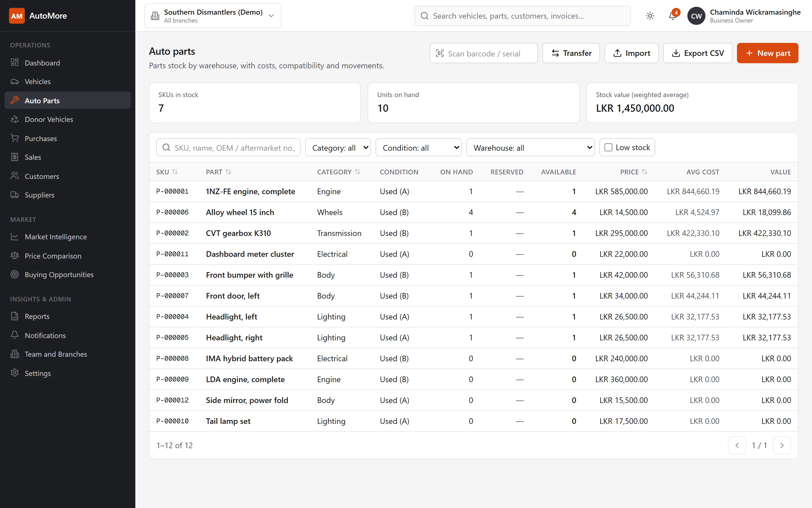812x508 pixels.
Task: Expand the Condition: all dropdown
Action: click(418, 148)
